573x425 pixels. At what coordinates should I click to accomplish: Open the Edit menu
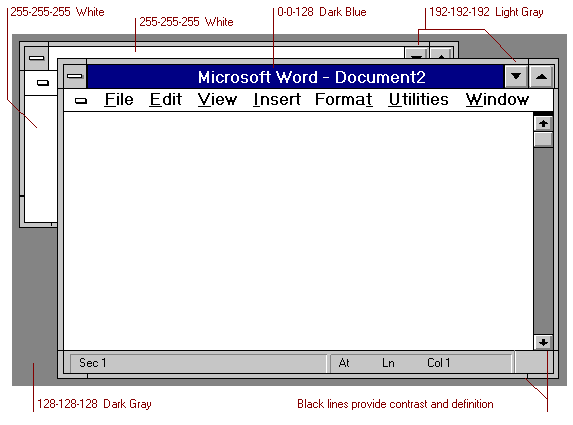pos(166,99)
